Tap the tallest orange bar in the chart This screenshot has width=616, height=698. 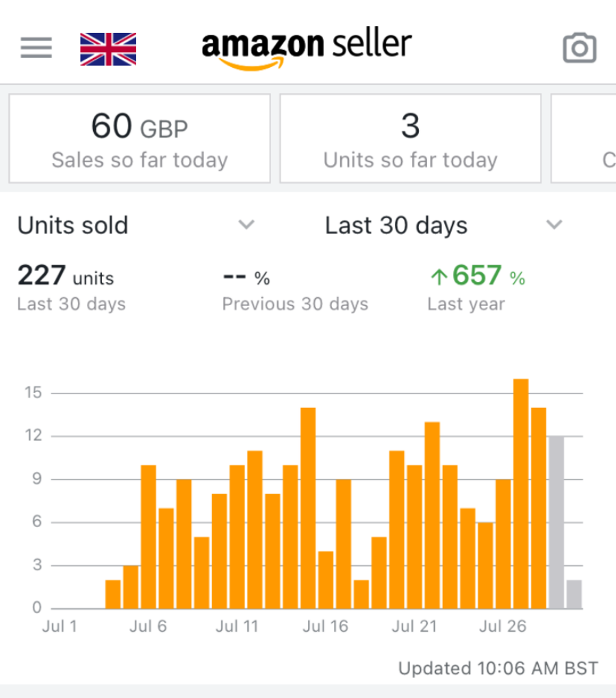coord(521,493)
